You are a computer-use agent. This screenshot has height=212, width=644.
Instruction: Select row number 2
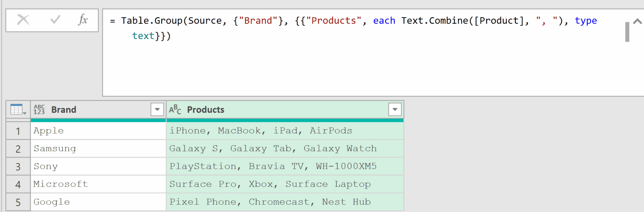(18, 149)
